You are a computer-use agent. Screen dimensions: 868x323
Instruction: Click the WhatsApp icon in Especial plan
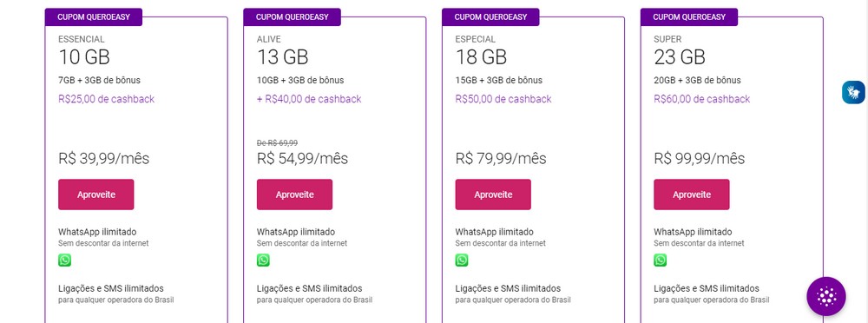click(462, 260)
